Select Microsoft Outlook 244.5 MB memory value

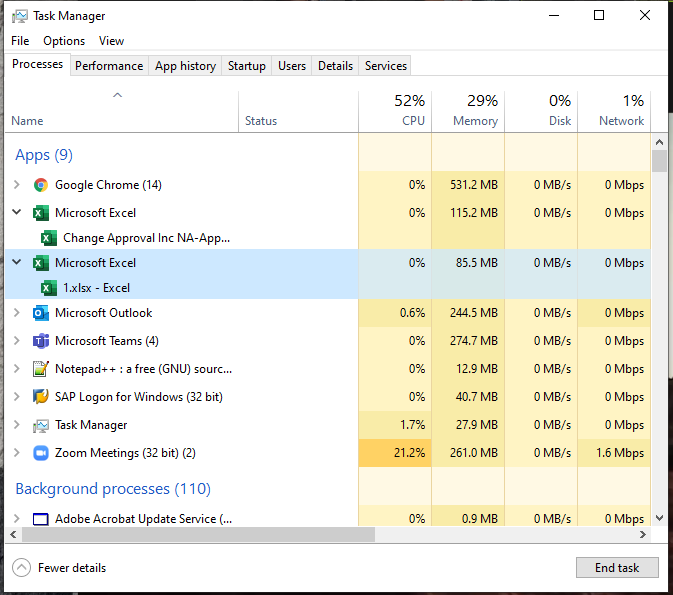(474, 313)
